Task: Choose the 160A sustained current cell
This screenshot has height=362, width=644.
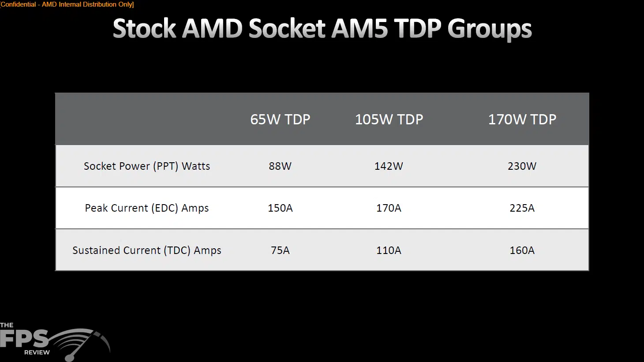Action: tap(522, 250)
